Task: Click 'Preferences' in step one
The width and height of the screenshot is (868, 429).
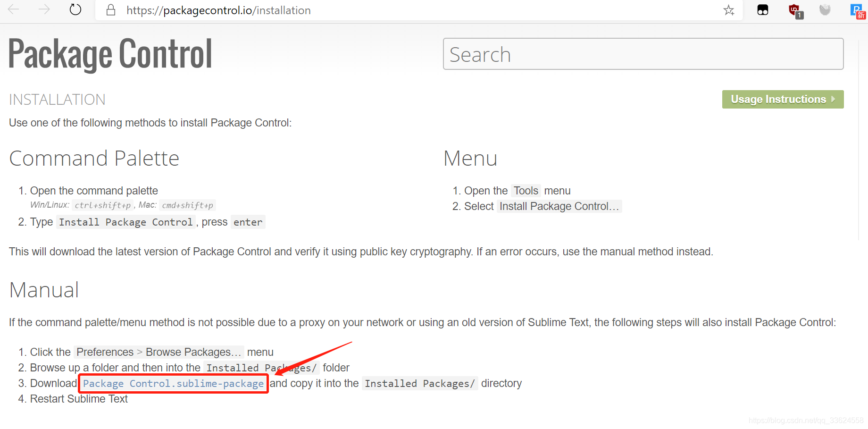Action: [x=105, y=352]
